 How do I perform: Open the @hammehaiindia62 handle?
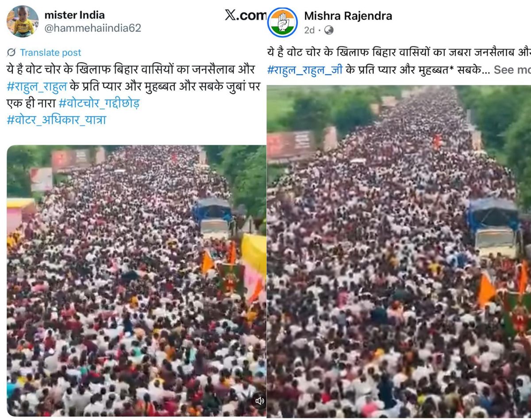tap(92, 28)
